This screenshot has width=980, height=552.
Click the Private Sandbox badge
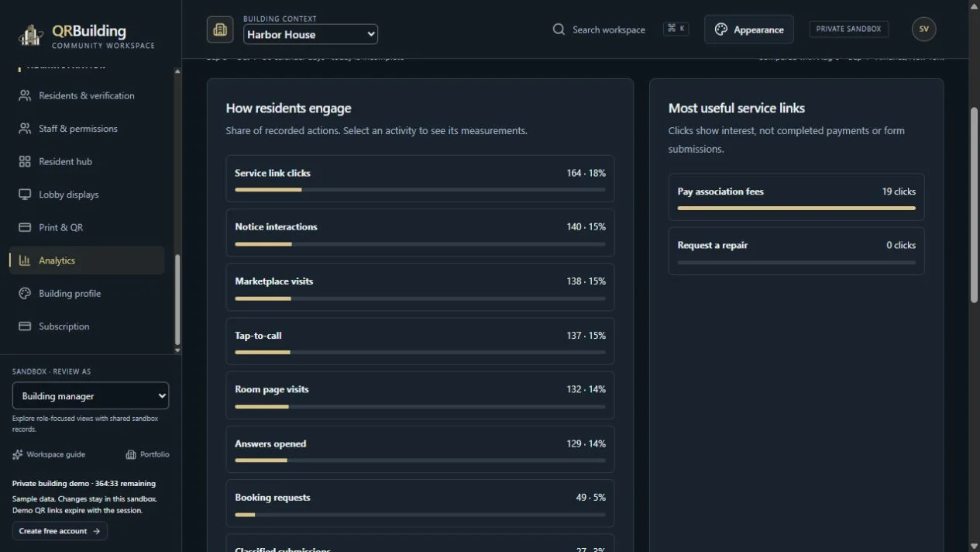(848, 29)
